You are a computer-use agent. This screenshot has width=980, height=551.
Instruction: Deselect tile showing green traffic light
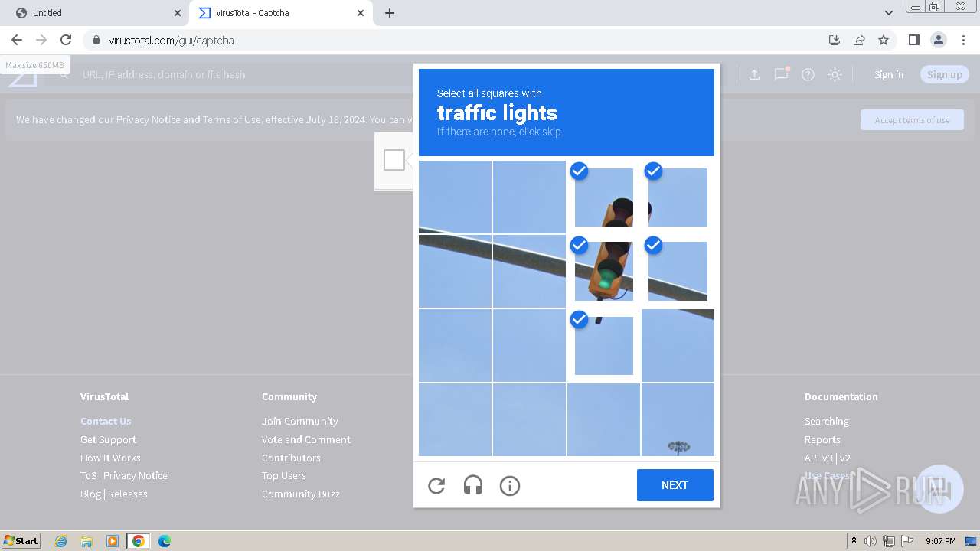(604, 271)
